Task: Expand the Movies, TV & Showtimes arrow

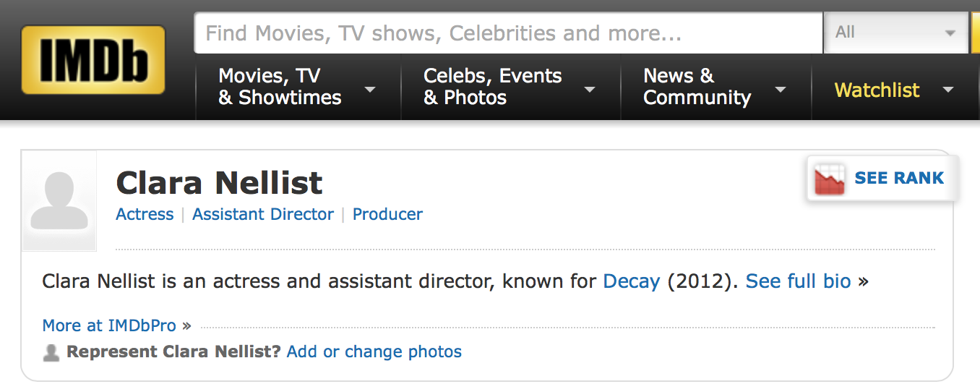Action: 370,90
